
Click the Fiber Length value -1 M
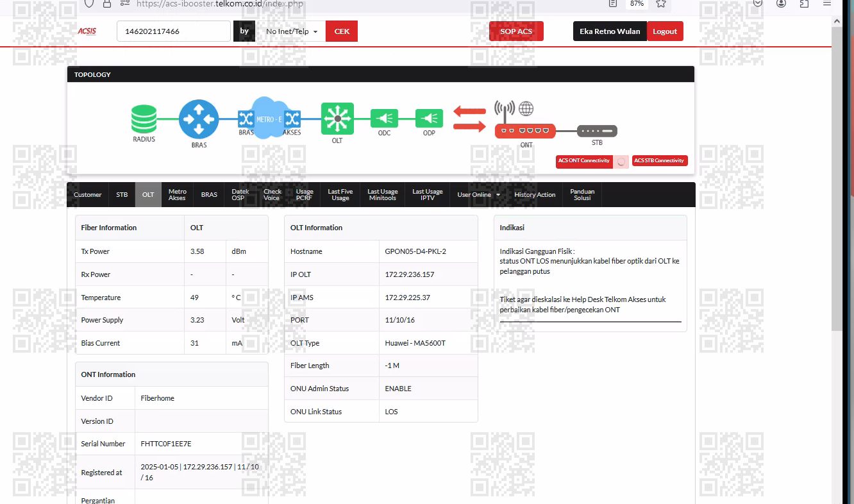(x=392, y=365)
